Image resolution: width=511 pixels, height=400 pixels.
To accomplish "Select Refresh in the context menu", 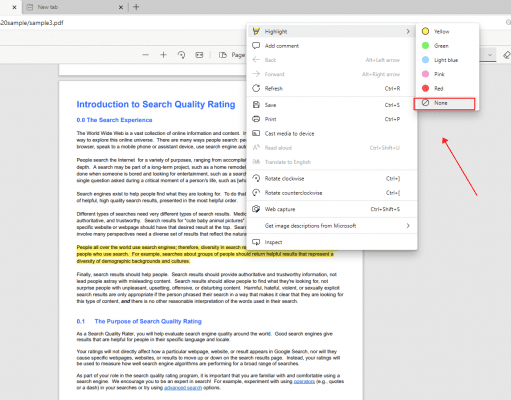I will tap(332, 88).
